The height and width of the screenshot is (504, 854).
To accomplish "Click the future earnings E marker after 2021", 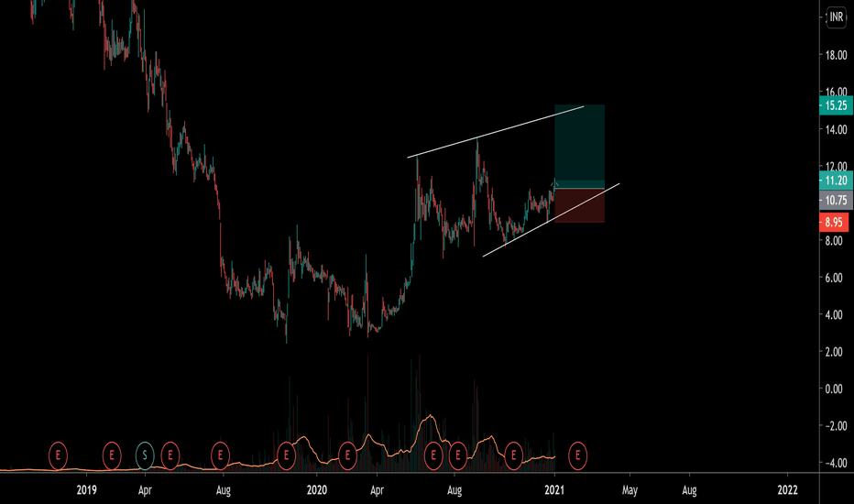I will pyautogui.click(x=578, y=455).
